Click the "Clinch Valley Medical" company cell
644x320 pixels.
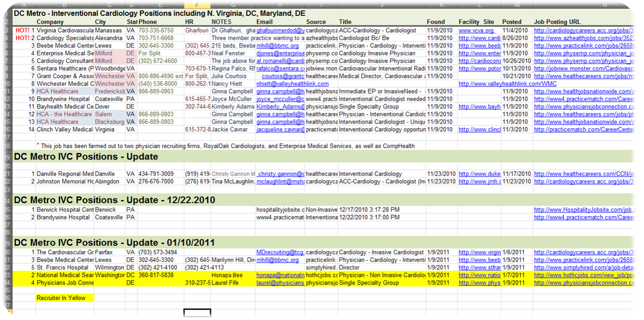pos(65,130)
